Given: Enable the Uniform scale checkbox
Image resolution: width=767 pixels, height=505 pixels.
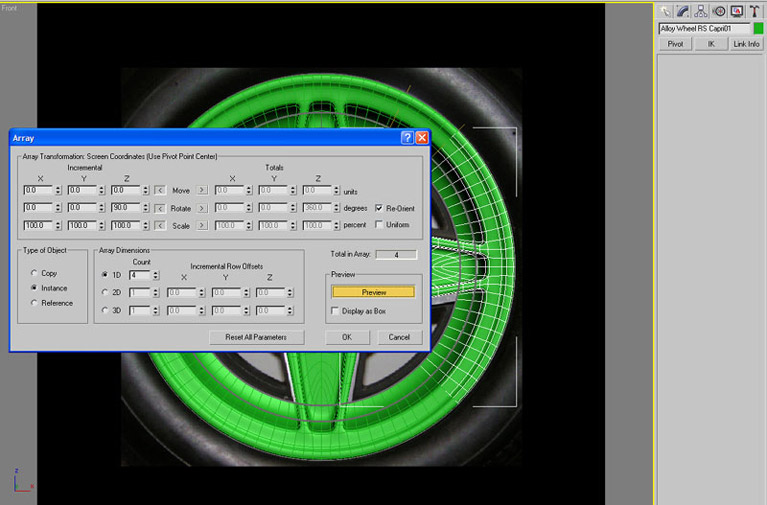Looking at the screenshot, I should click(379, 225).
